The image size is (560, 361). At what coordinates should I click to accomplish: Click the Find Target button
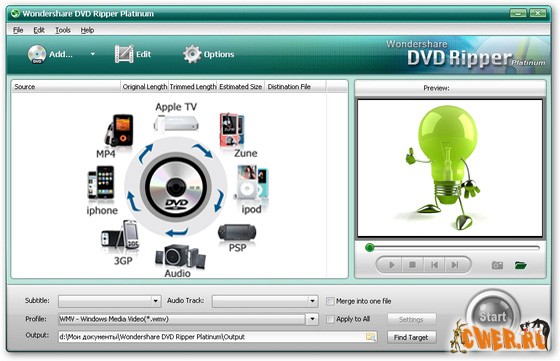[x=411, y=337]
